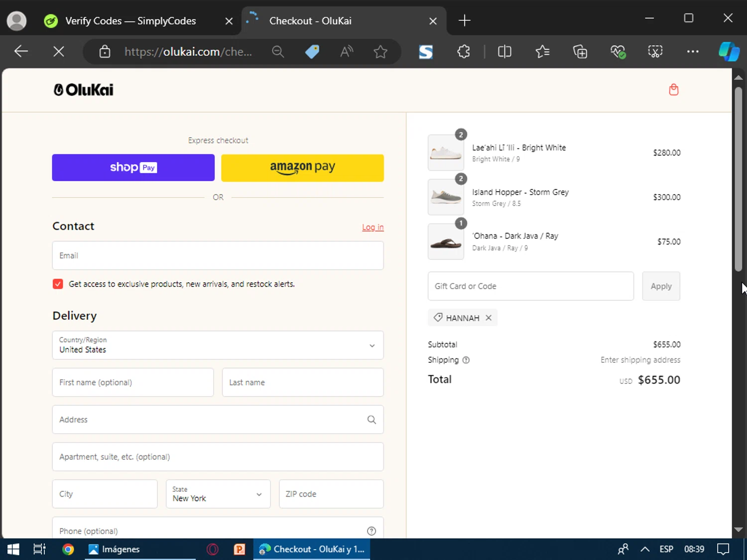Add page to favorites star

point(380,51)
